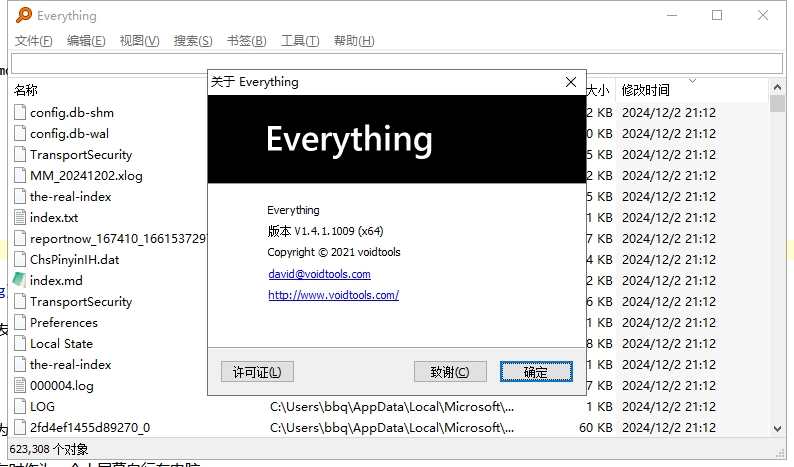Open the http://www.voidtools.com/ link
Image resolution: width=794 pixels, height=467 pixels.
pyautogui.click(x=334, y=295)
